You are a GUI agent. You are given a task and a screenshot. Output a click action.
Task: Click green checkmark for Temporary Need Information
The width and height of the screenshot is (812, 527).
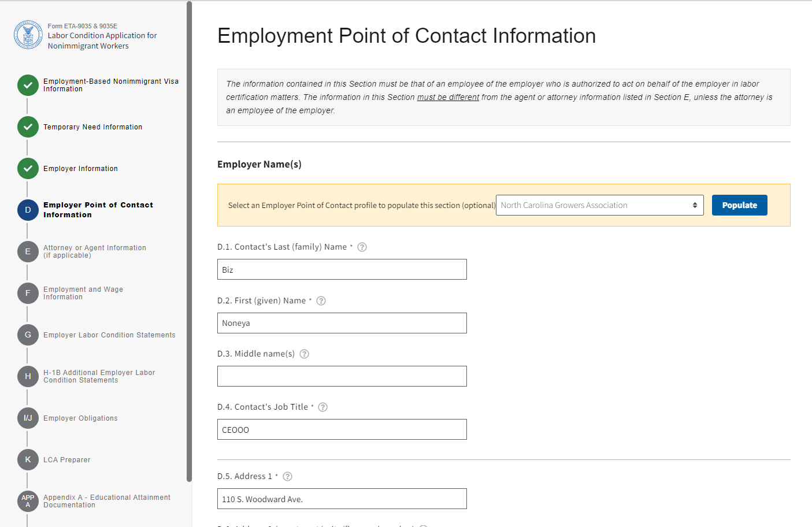[28, 127]
